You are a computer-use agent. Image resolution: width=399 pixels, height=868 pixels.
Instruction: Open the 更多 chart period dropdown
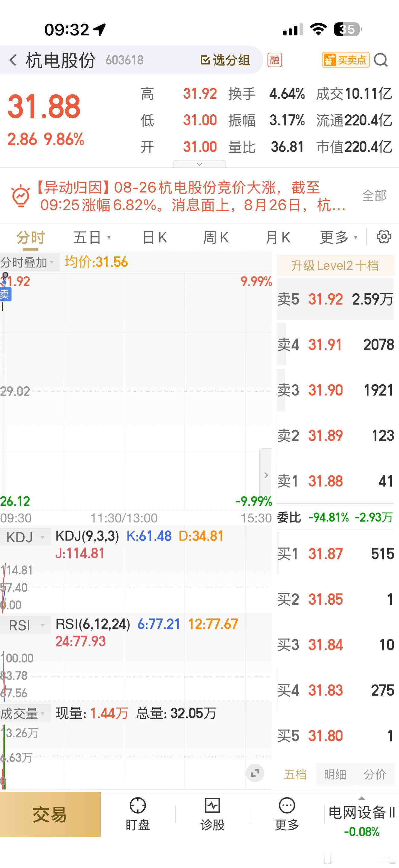pos(339,238)
